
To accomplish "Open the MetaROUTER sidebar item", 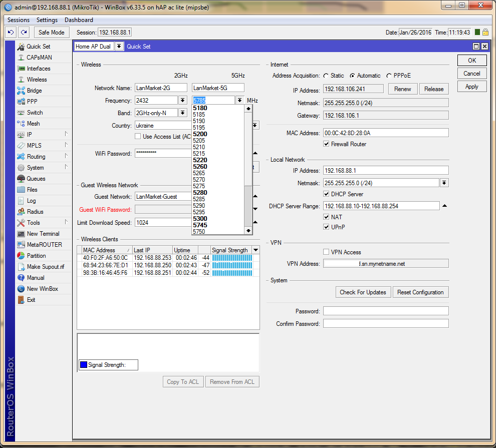I will [44, 245].
